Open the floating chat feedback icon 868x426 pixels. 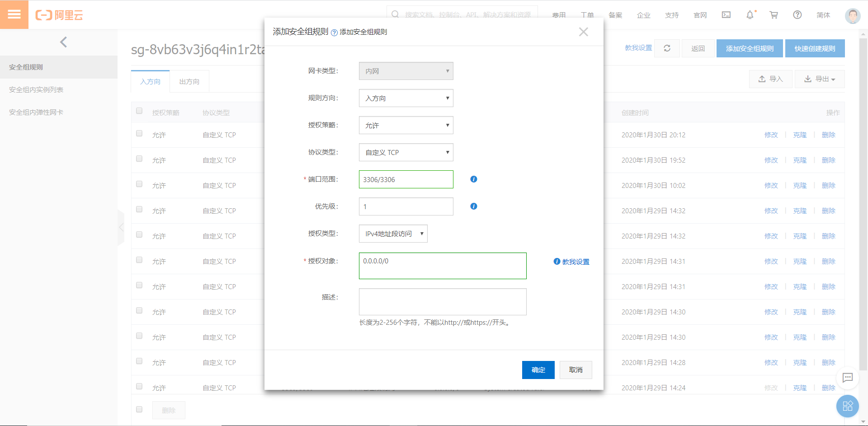point(848,378)
